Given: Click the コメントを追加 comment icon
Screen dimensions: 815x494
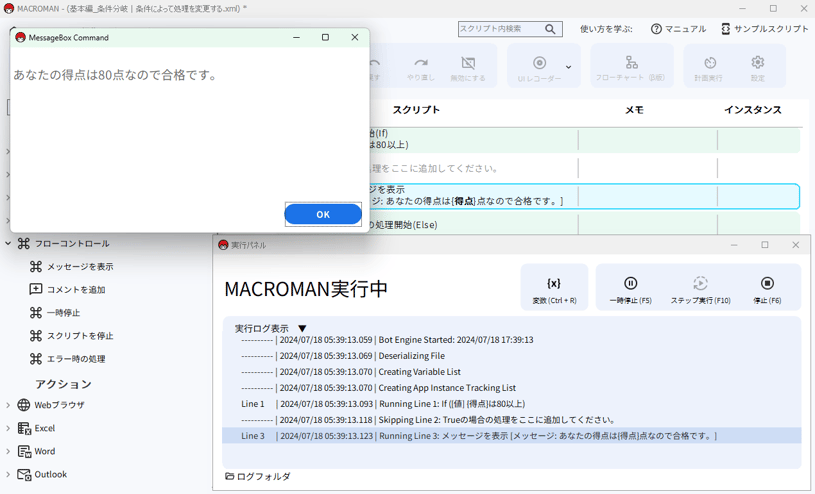Looking at the screenshot, I should 35,289.
